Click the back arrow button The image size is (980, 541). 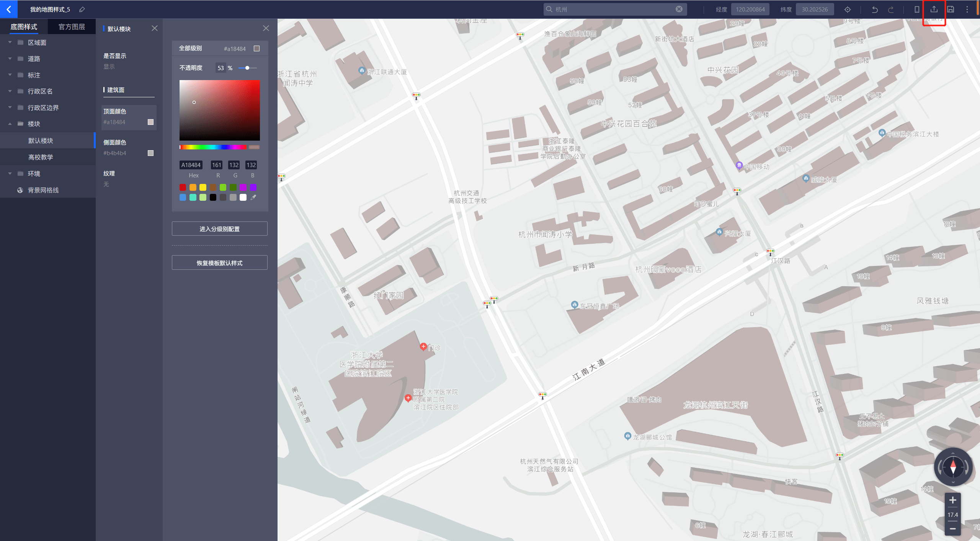[8, 9]
